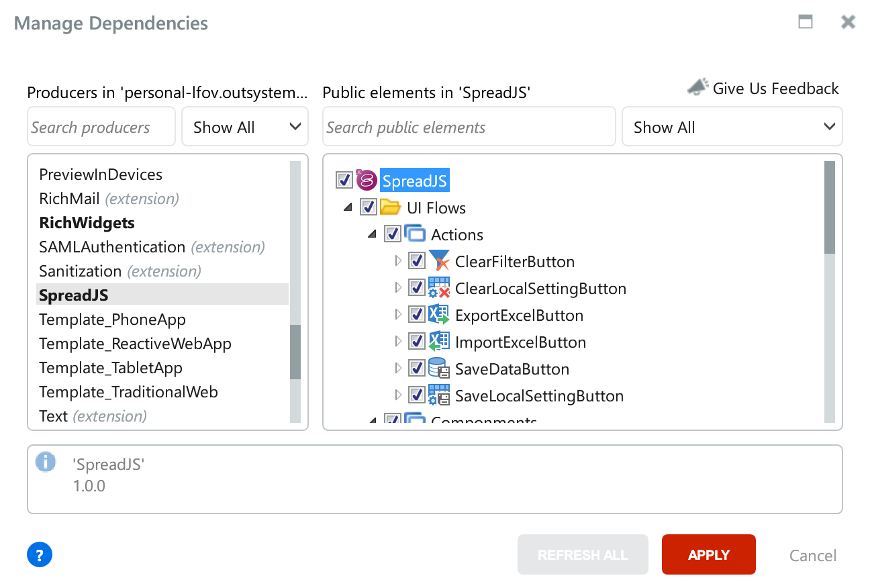Expand the SaveLocalSettingButton node
The image size is (870, 588).
tap(398, 395)
